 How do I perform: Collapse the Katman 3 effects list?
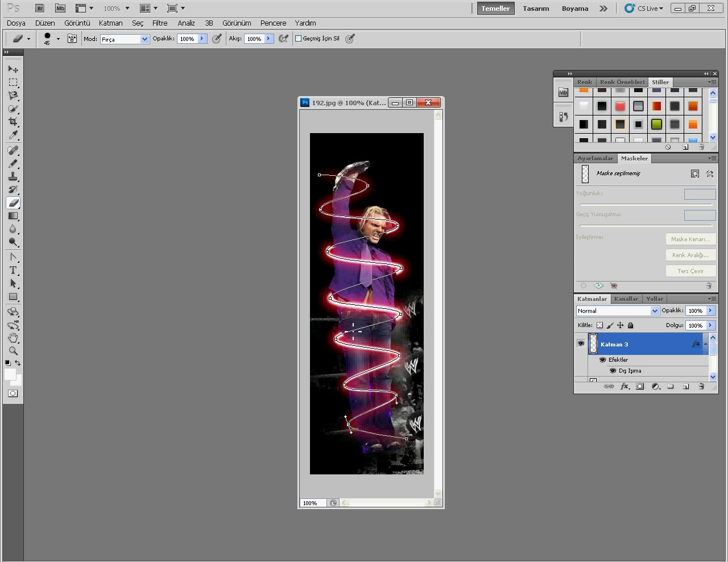coord(705,344)
